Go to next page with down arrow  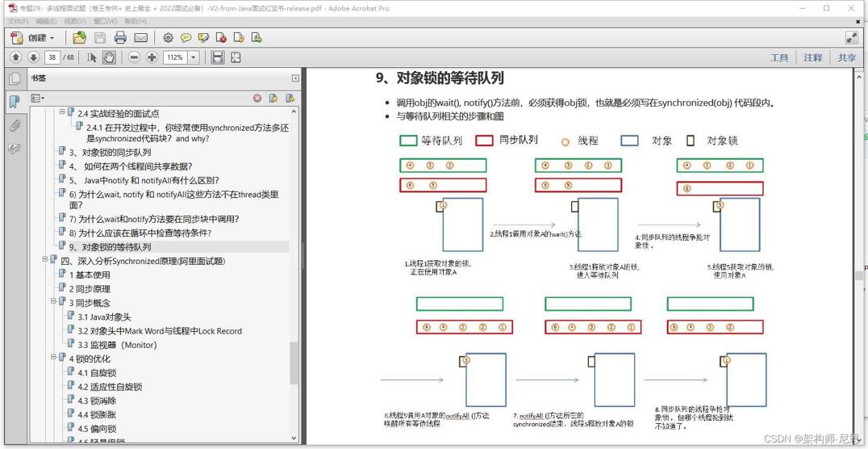pos(33,57)
